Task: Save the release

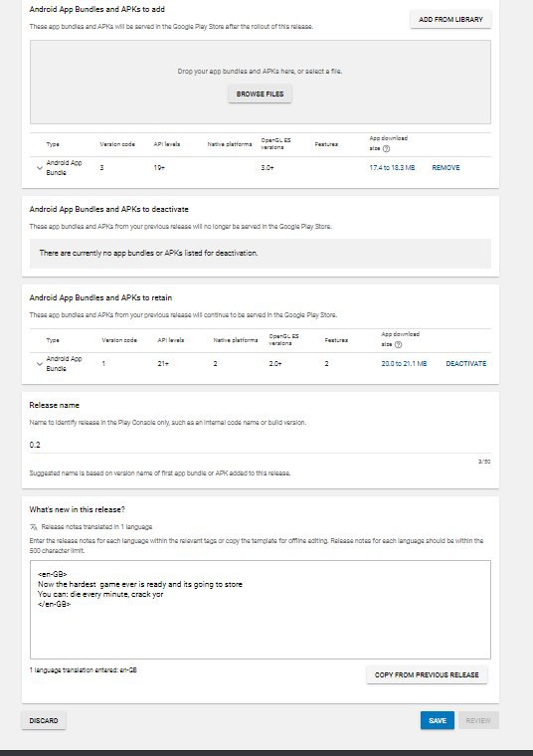Action: coord(438,720)
